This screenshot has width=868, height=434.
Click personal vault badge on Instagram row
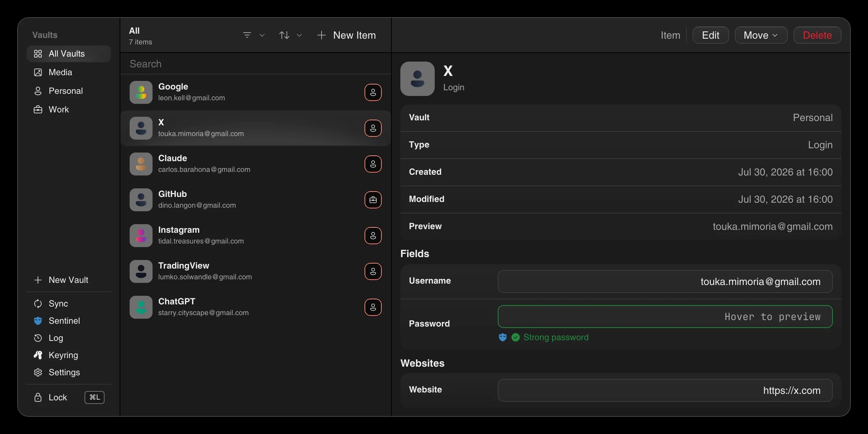coord(373,236)
